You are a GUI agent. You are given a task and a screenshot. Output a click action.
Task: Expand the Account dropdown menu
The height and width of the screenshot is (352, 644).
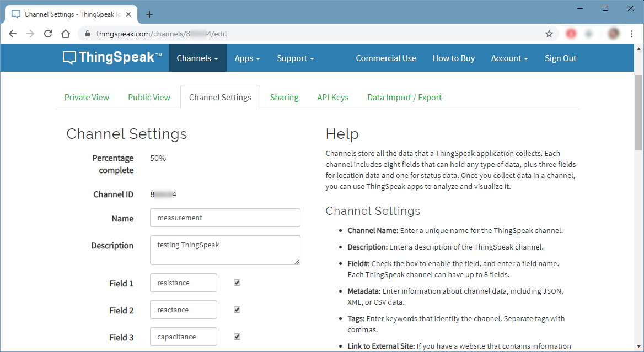(x=509, y=58)
